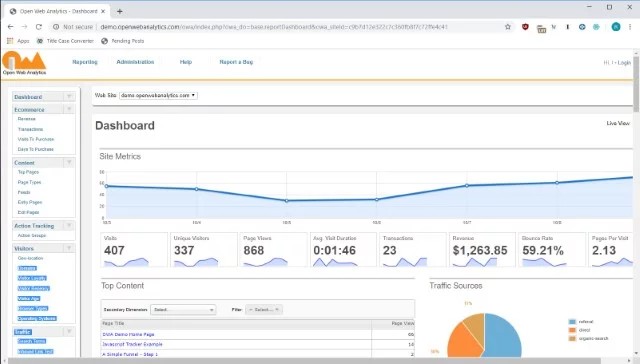Image resolution: width=640 pixels, height=364 pixels.
Task: Click the OWA Demo Home Page link
Action: click(128, 334)
